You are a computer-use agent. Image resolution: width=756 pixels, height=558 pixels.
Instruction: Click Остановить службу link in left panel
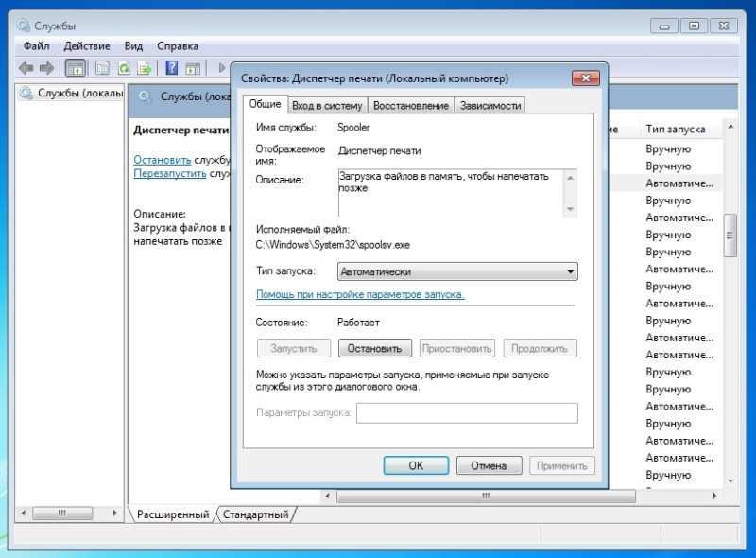click(162, 160)
